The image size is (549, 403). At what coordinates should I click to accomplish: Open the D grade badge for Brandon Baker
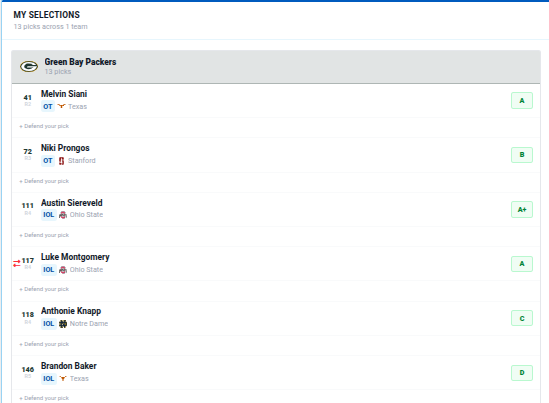pyautogui.click(x=522, y=373)
